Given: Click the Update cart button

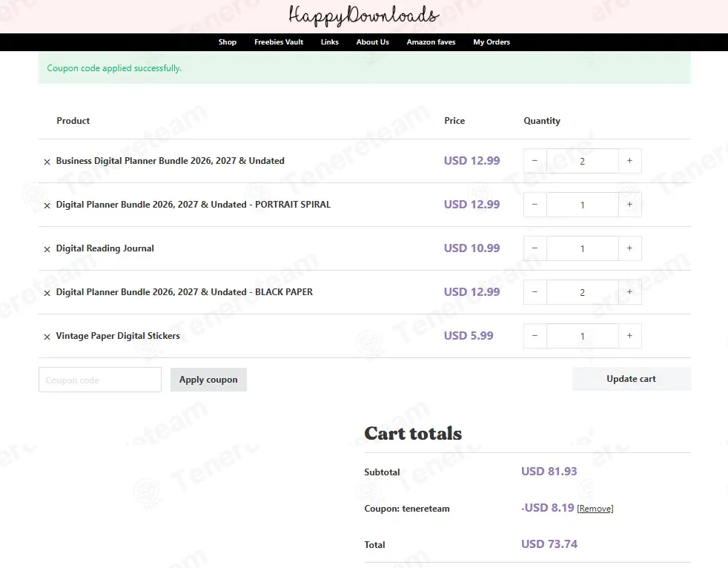Looking at the screenshot, I should point(632,379).
